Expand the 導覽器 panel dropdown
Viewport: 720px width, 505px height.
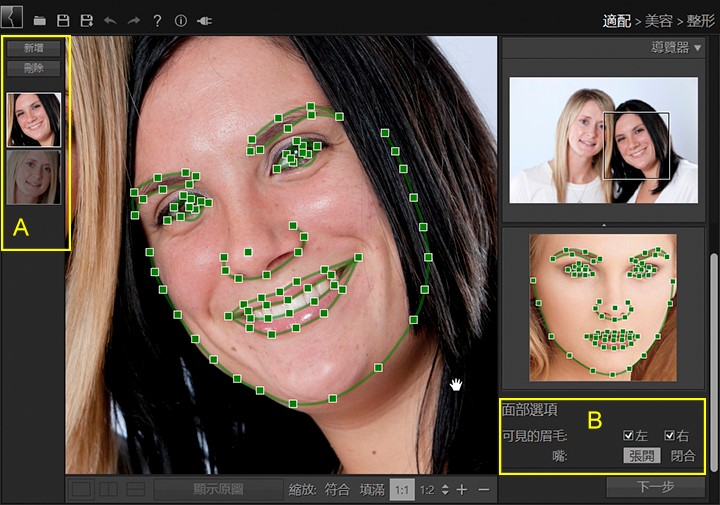(x=697, y=47)
